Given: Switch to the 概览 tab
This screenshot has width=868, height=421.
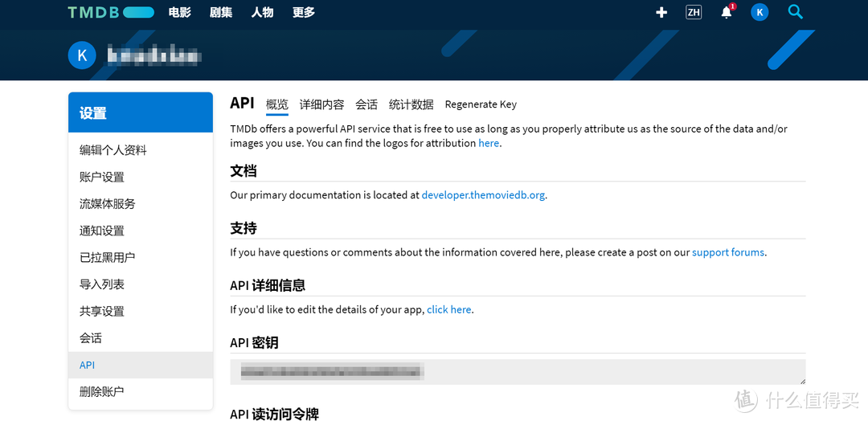Looking at the screenshot, I should (276, 104).
